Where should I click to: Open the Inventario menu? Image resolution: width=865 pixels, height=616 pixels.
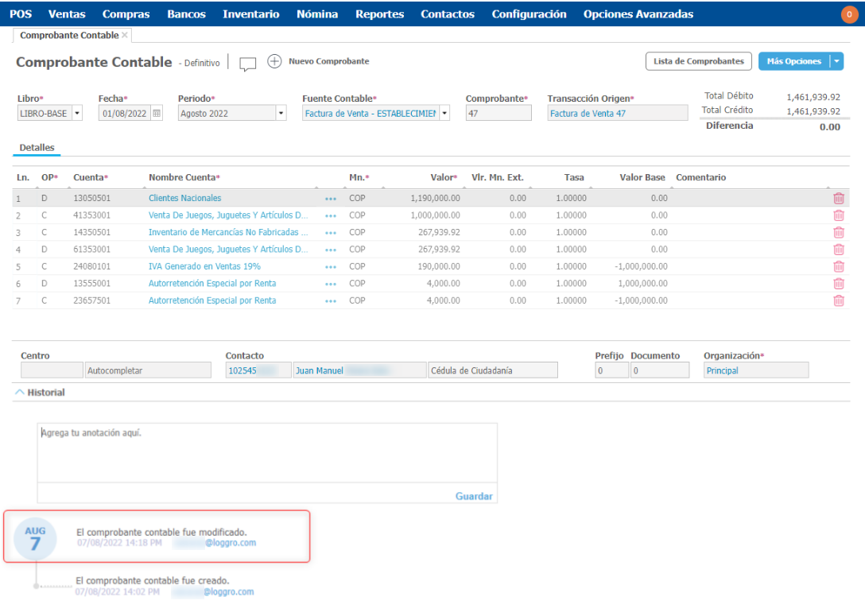[x=250, y=14]
